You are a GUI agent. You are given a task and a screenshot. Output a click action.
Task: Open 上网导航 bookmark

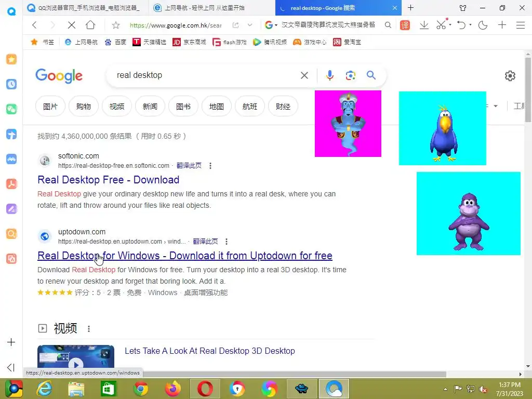[81, 42]
